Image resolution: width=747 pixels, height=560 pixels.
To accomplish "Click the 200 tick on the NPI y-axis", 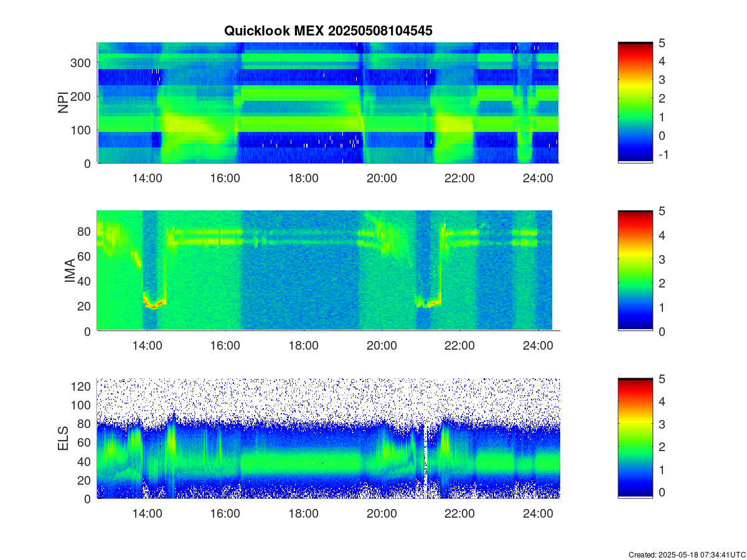I will (x=82, y=96).
